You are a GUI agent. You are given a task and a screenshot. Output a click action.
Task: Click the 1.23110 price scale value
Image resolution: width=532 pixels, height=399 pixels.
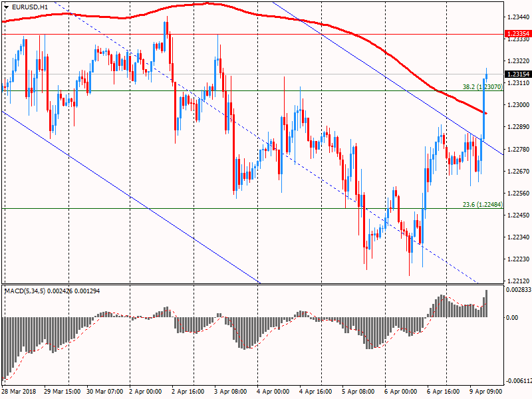click(x=519, y=82)
